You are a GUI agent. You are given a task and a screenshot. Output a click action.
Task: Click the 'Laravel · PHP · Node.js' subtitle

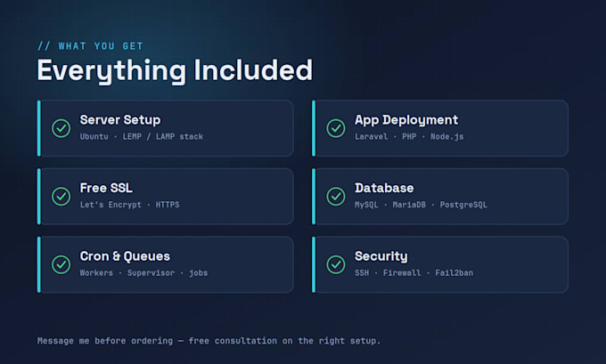[x=409, y=137]
